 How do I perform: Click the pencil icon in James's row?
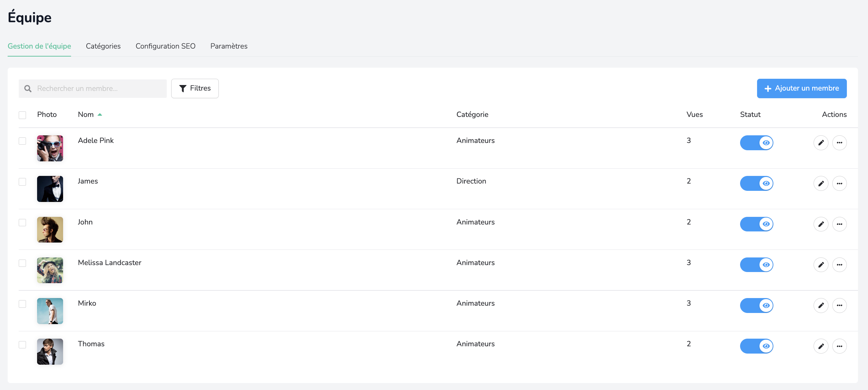[821, 183]
